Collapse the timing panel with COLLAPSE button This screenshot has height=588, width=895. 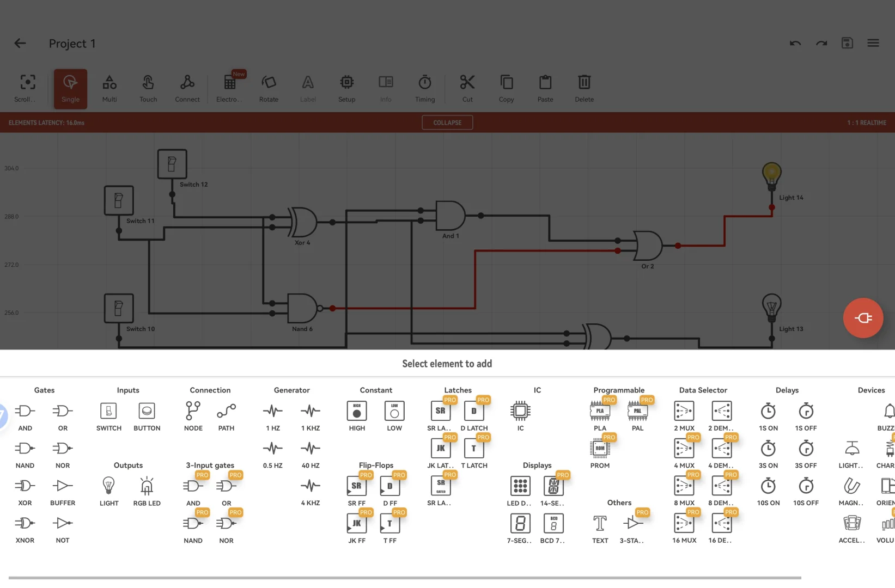pos(447,122)
